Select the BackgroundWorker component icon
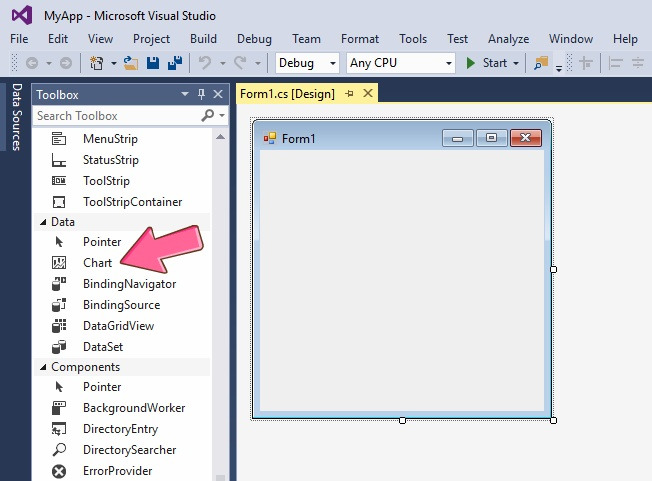This screenshot has width=652, height=481. [59, 408]
